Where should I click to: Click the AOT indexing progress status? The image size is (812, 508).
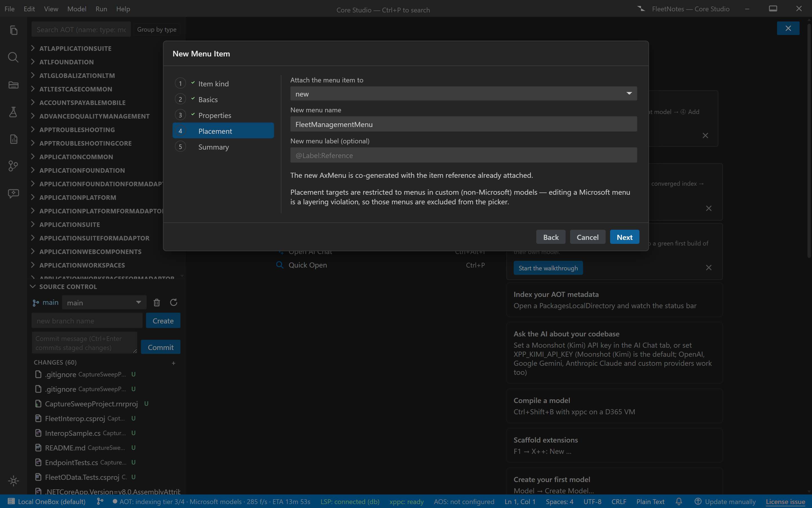(211, 501)
